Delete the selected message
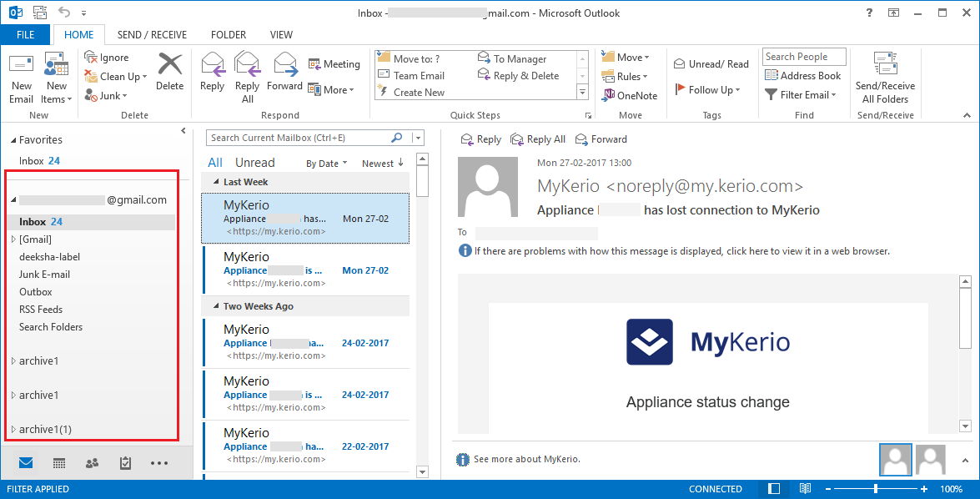 coord(169,73)
